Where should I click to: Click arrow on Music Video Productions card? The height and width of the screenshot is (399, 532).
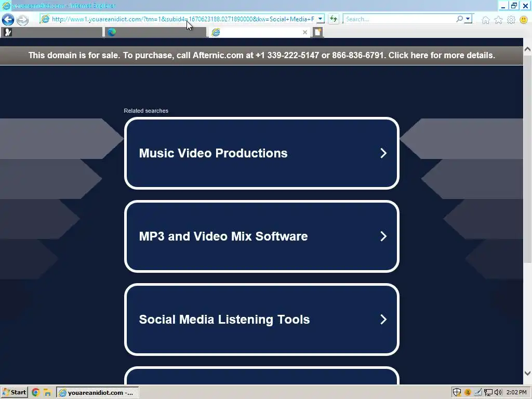pos(383,153)
